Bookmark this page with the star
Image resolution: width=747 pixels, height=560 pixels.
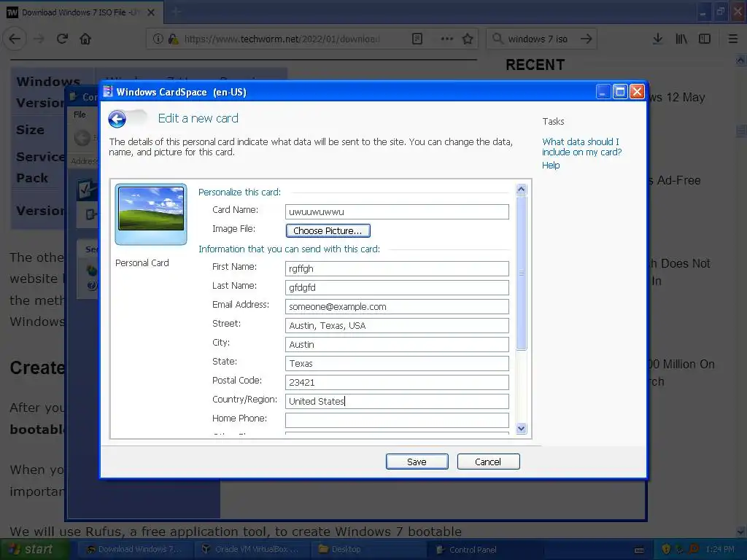click(x=468, y=39)
